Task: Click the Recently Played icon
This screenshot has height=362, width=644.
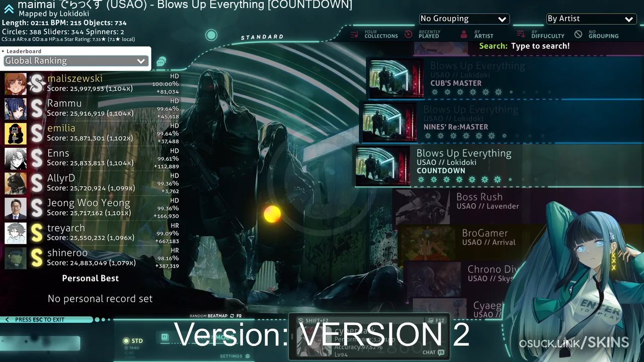Action: point(409,34)
